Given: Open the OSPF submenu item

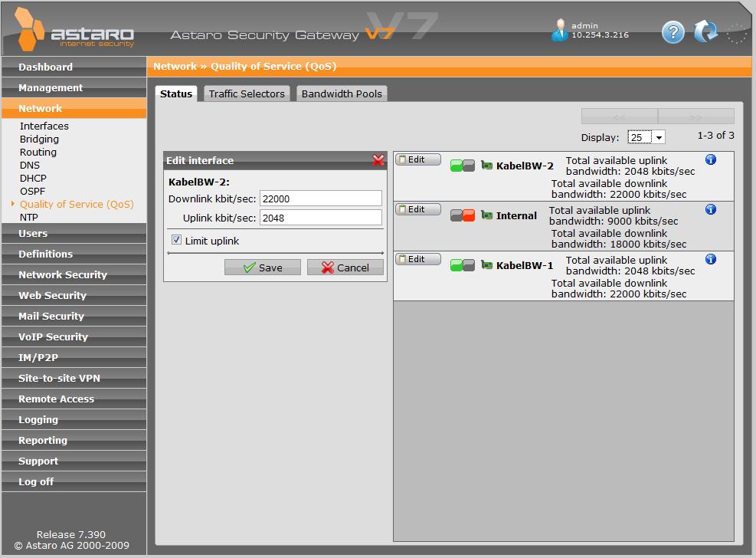Looking at the screenshot, I should point(32,191).
